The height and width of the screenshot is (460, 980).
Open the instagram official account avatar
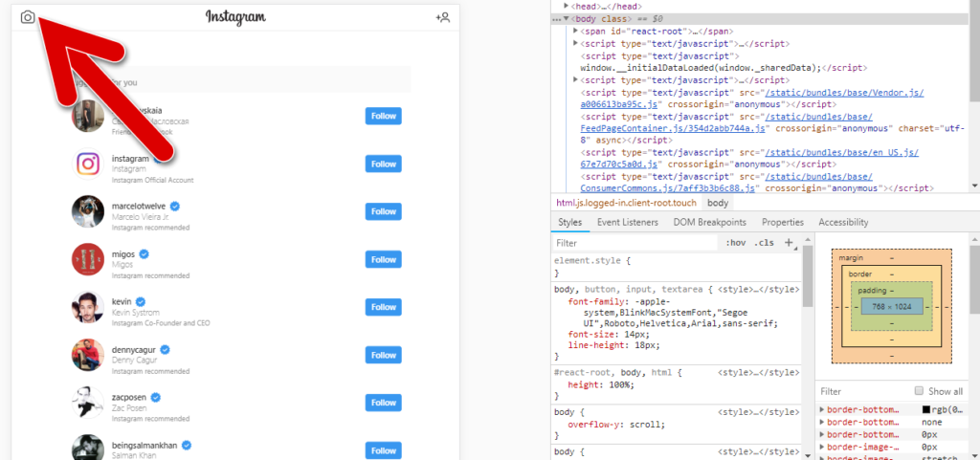(x=87, y=164)
